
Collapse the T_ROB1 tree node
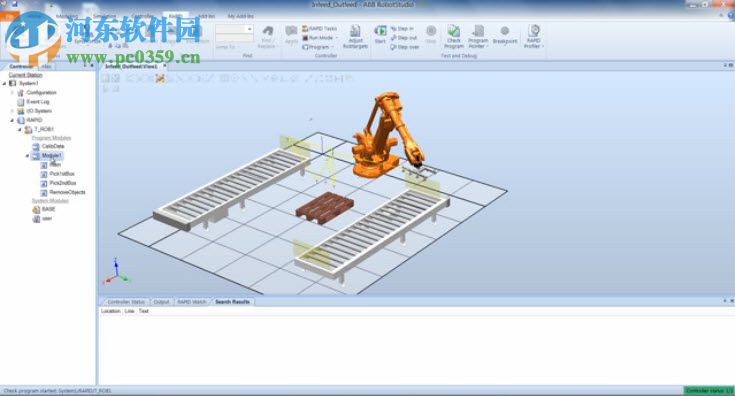tap(20, 129)
